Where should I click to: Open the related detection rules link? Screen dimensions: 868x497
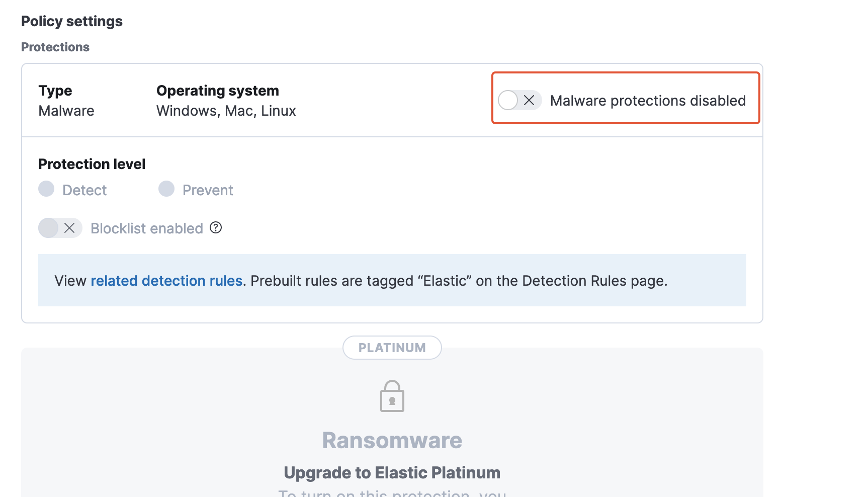[166, 281]
